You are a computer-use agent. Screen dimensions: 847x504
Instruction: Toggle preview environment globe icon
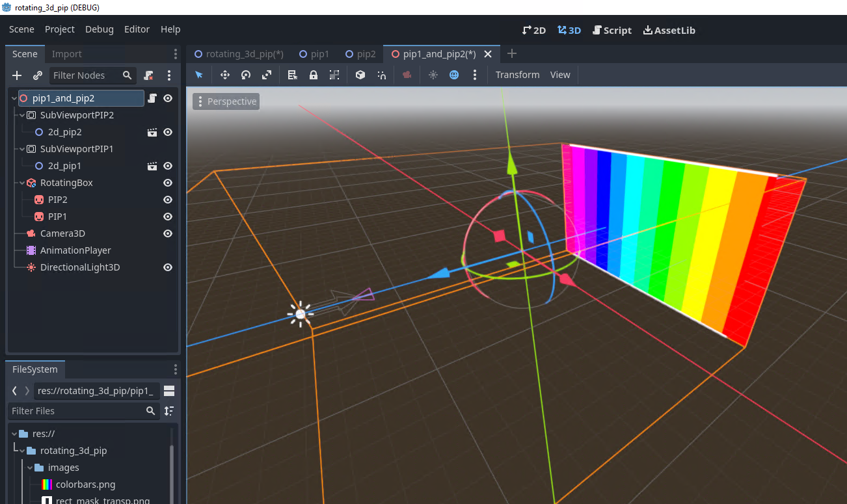point(454,75)
